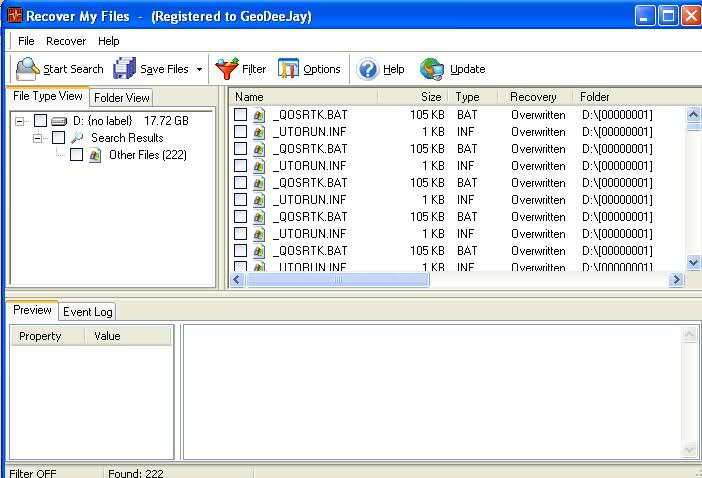This screenshot has width=702, height=478.
Task: Tick the Other Files (222) checkbox
Action: pyautogui.click(x=76, y=154)
